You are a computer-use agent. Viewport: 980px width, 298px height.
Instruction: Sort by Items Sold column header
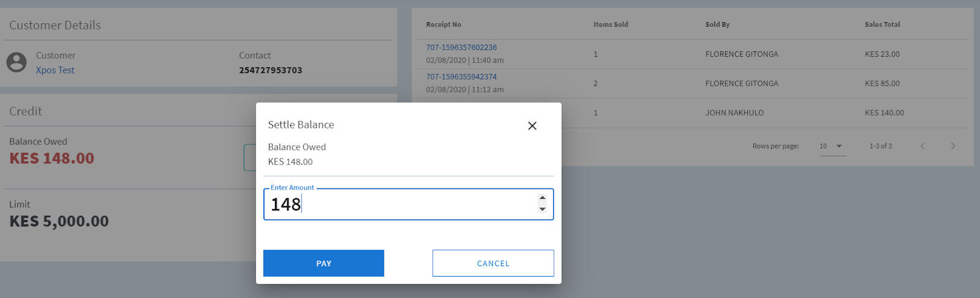[611, 24]
